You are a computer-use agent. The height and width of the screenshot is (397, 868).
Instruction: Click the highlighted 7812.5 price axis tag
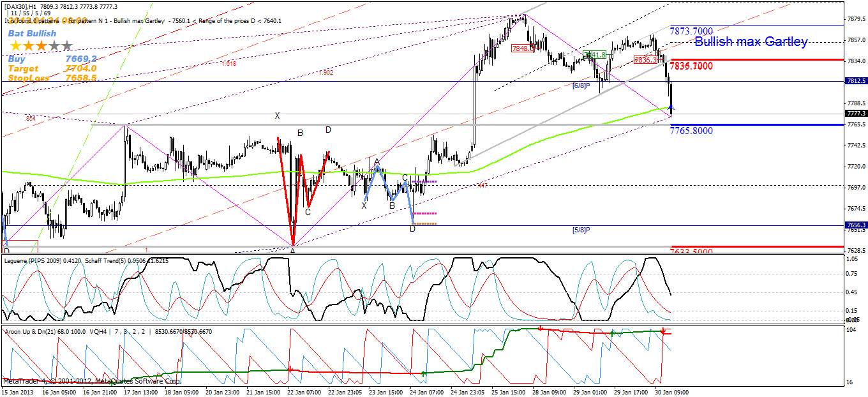pyautogui.click(x=855, y=81)
